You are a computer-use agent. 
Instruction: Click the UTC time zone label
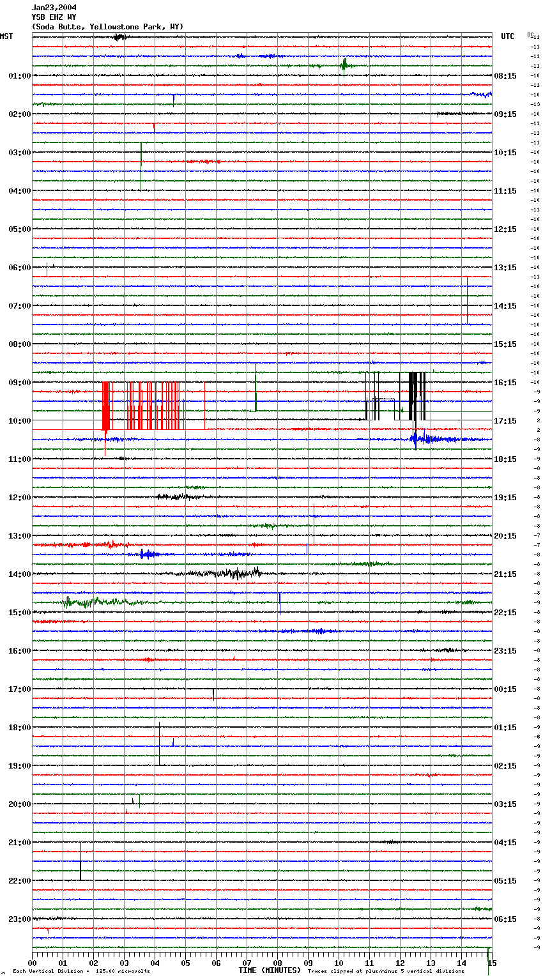point(508,36)
